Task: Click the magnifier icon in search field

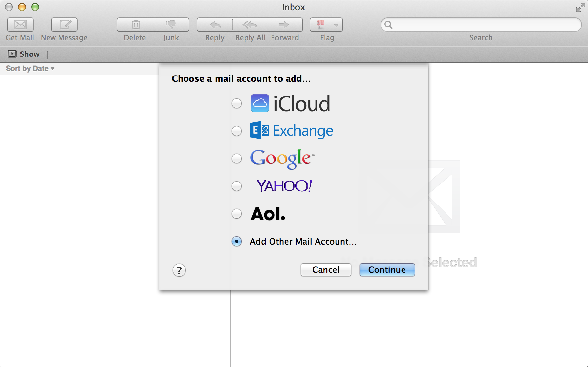Action: pos(388,25)
